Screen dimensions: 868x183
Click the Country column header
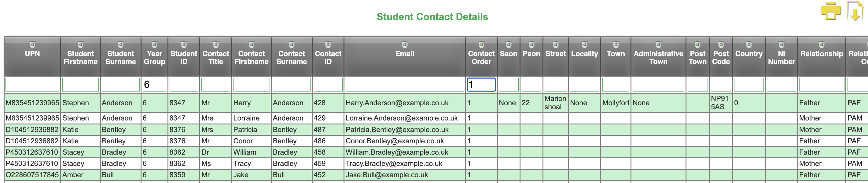[x=749, y=54]
